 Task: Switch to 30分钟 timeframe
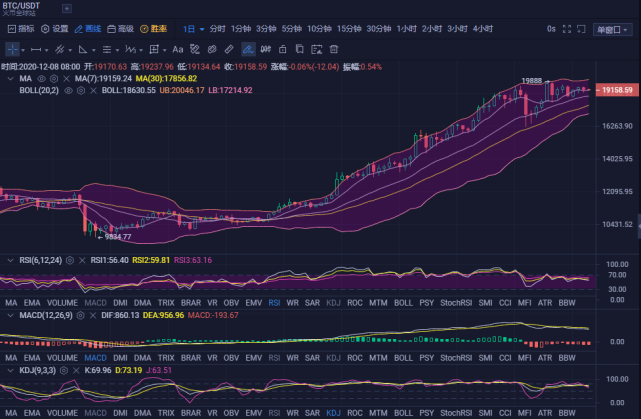[x=379, y=29]
